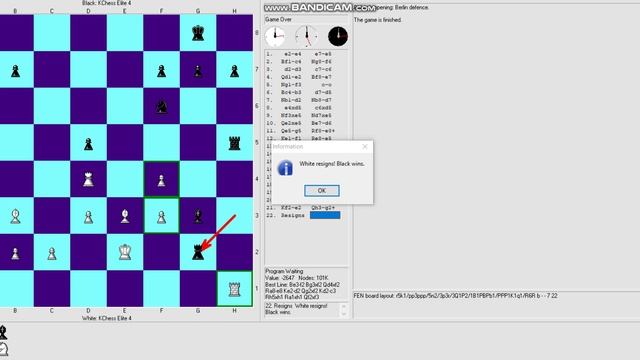
Task: Select the black bishop on g3
Action: (198, 216)
